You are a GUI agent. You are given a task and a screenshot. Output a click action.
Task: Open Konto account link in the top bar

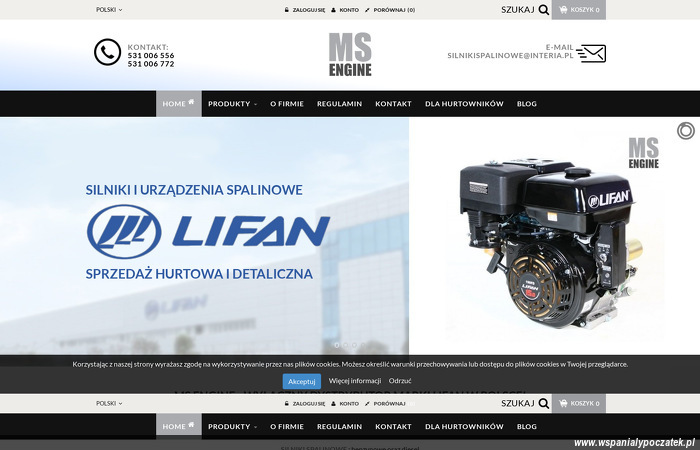tap(349, 10)
